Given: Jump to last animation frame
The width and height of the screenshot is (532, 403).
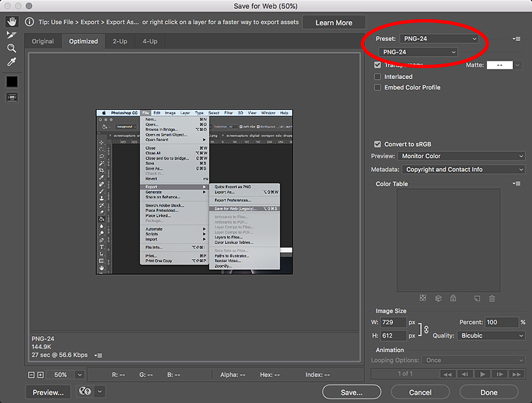Looking at the screenshot, I should [517, 374].
